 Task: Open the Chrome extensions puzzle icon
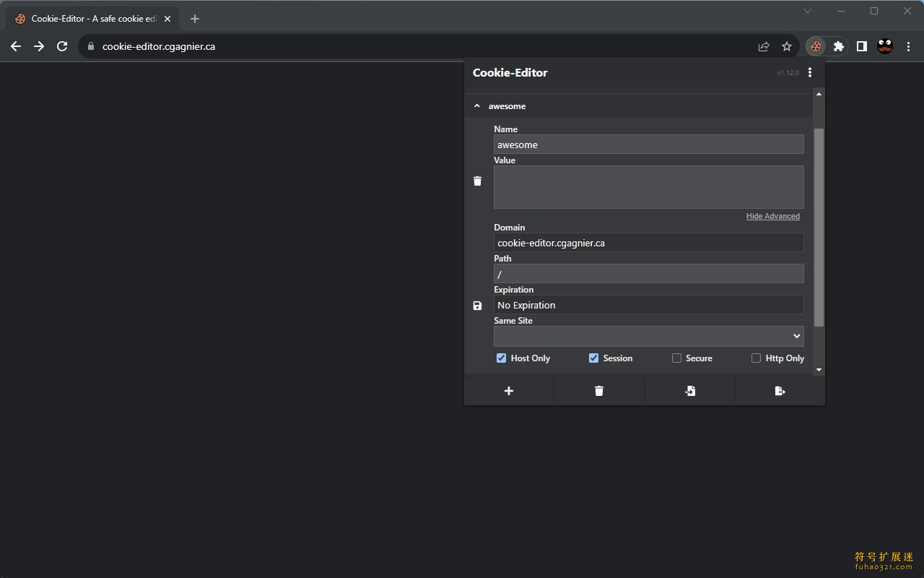[x=838, y=46]
